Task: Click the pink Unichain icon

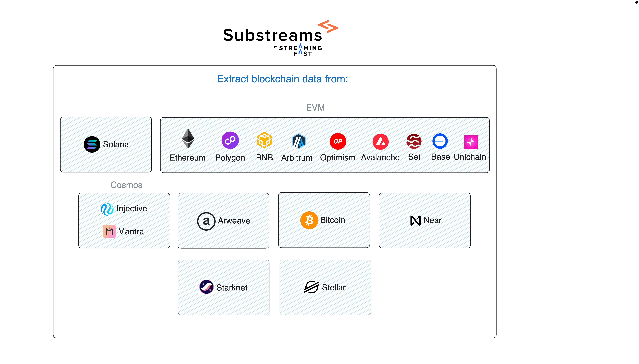Action: [x=471, y=142]
